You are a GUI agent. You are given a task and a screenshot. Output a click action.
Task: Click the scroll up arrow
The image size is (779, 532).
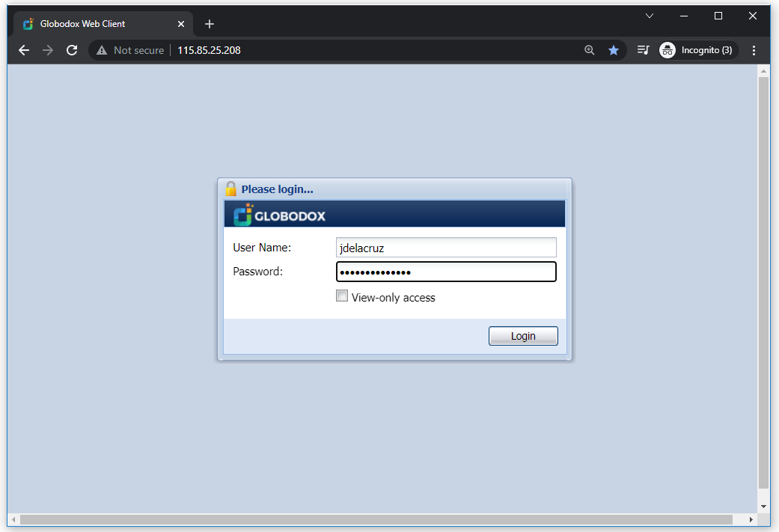point(763,71)
